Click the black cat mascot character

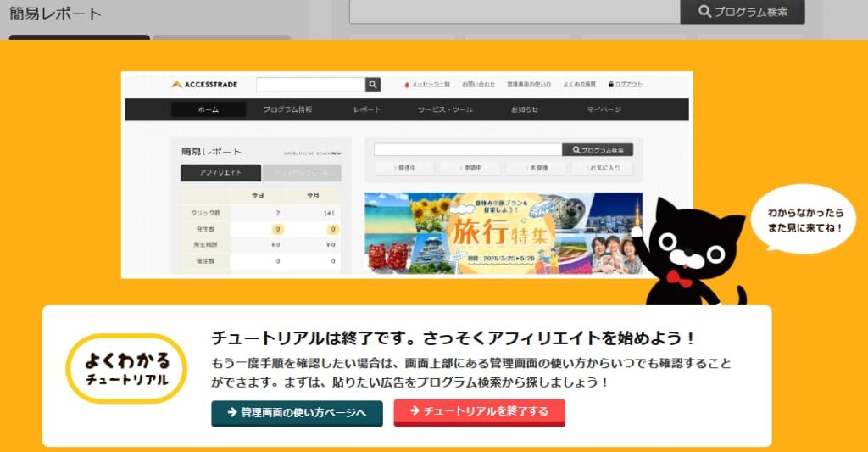coord(692,252)
